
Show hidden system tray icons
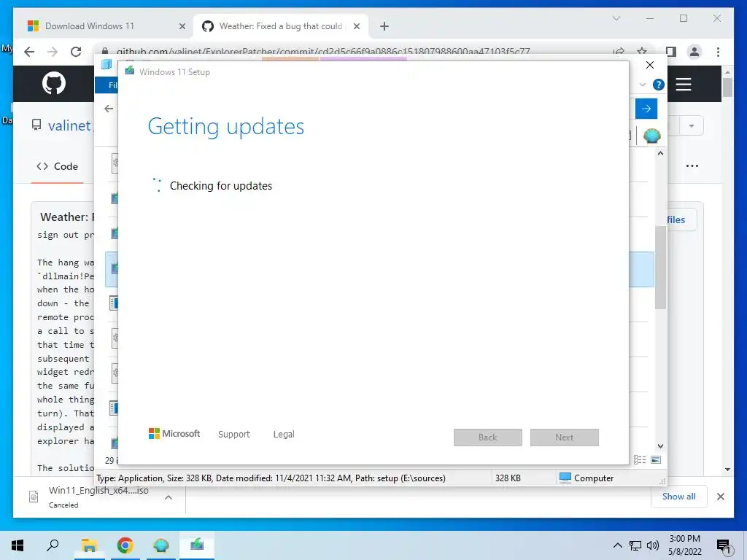pyautogui.click(x=617, y=545)
